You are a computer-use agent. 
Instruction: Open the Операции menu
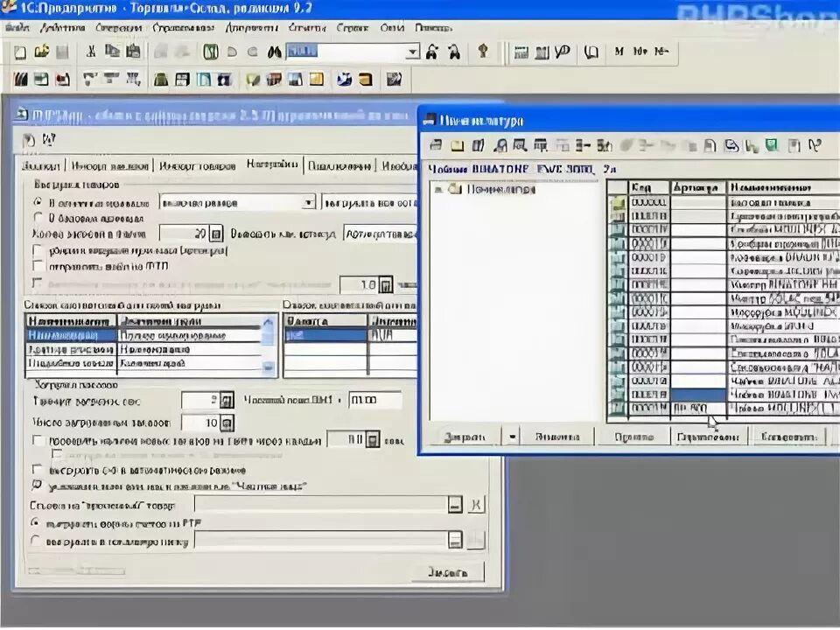tap(118, 27)
